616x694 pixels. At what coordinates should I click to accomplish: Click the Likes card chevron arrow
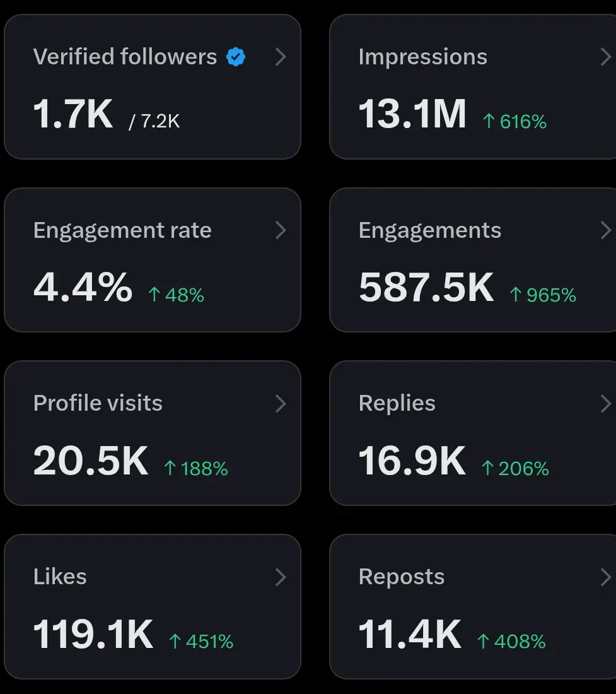point(281,577)
